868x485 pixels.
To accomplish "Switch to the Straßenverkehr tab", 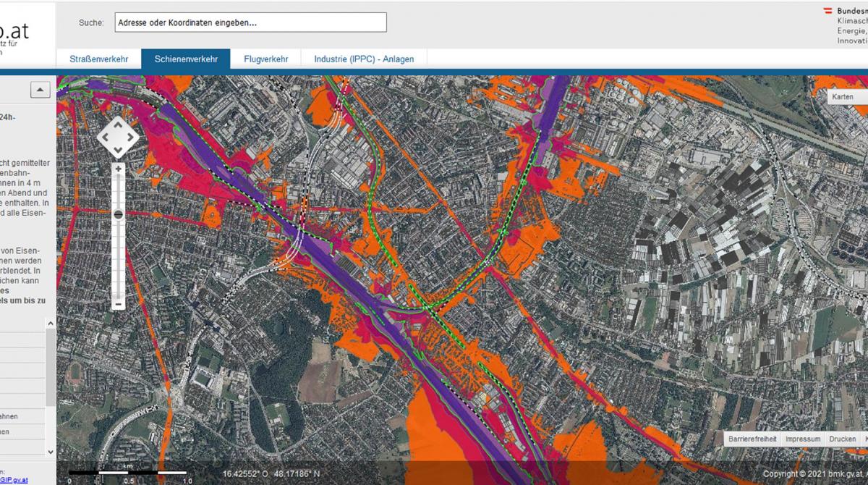I will pos(99,59).
